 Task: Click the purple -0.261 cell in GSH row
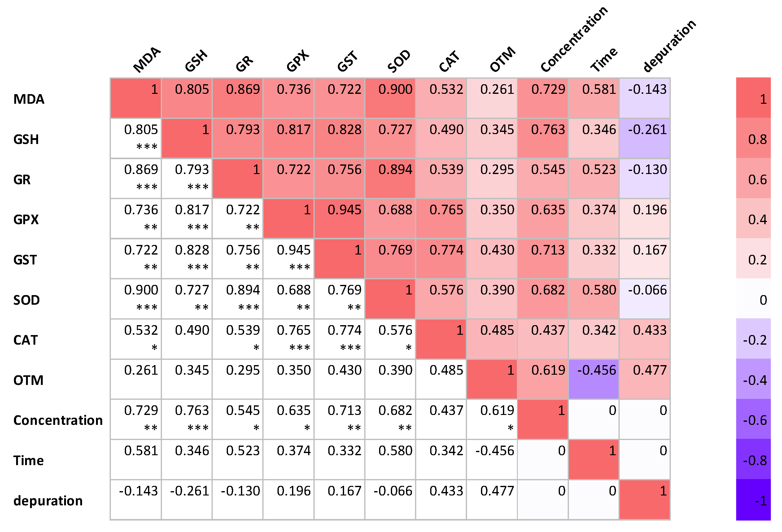click(645, 138)
